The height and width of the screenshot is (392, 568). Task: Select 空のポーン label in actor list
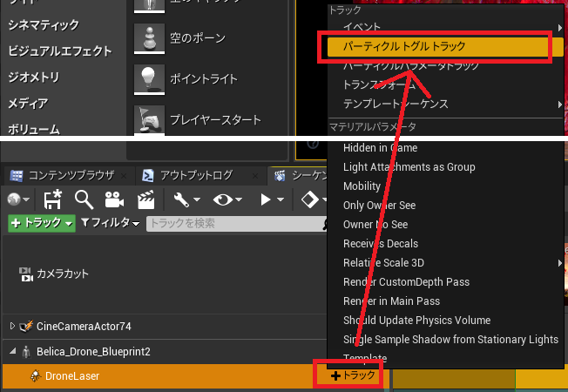coord(198,37)
